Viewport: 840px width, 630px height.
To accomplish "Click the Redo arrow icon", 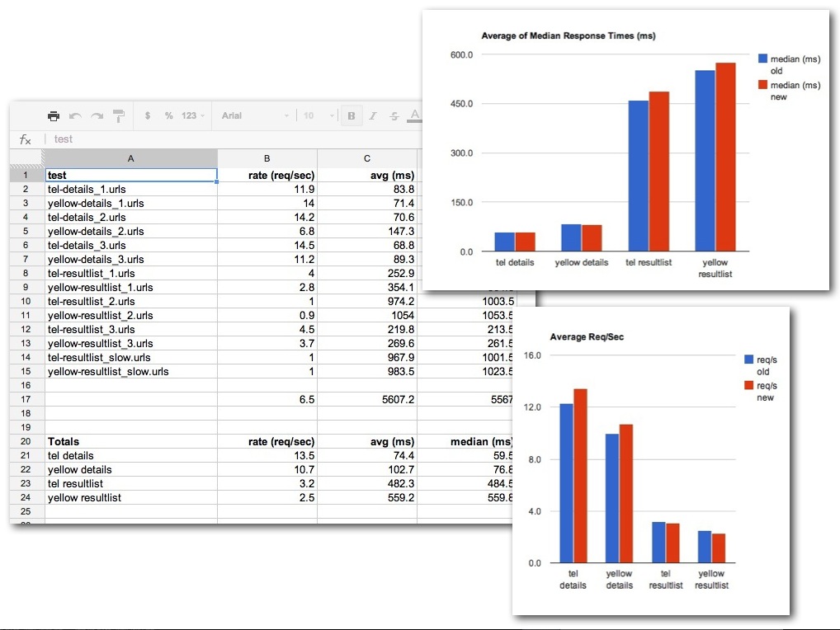I will point(97,115).
